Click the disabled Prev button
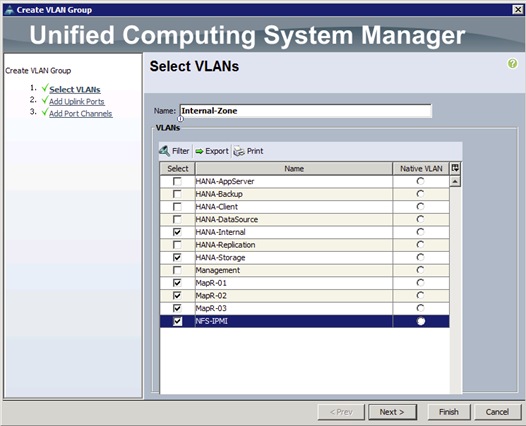The image size is (526, 426). tap(341, 412)
